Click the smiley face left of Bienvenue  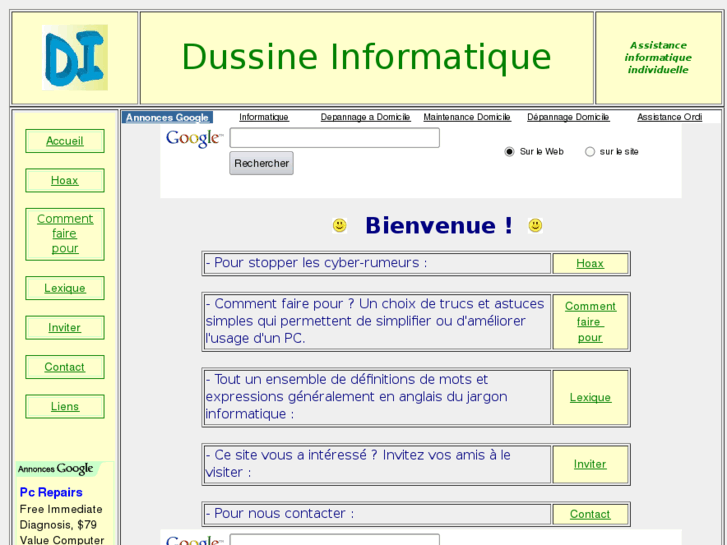(x=339, y=226)
